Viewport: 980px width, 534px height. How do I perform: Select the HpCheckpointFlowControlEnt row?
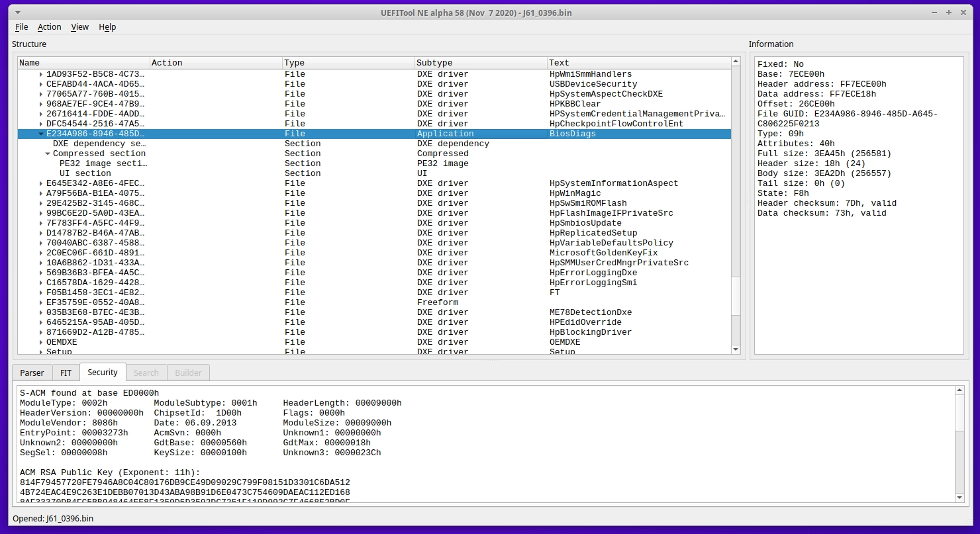374,124
